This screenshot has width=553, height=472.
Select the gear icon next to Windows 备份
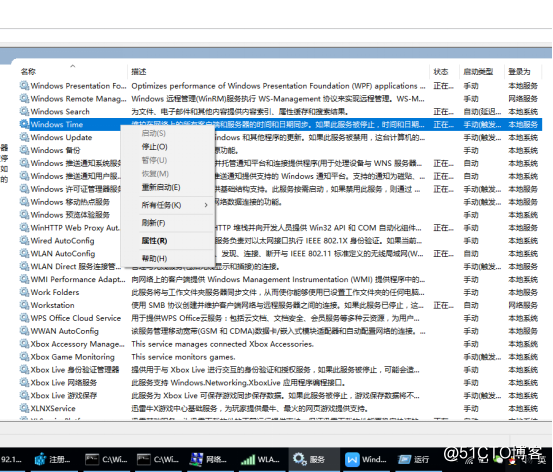[x=24, y=150]
